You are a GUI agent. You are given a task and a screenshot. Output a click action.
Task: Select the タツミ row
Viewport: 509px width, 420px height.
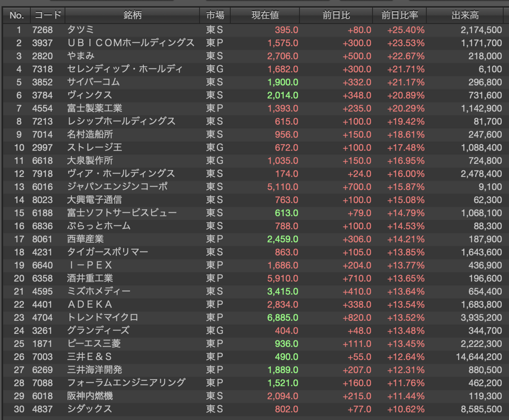255,30
